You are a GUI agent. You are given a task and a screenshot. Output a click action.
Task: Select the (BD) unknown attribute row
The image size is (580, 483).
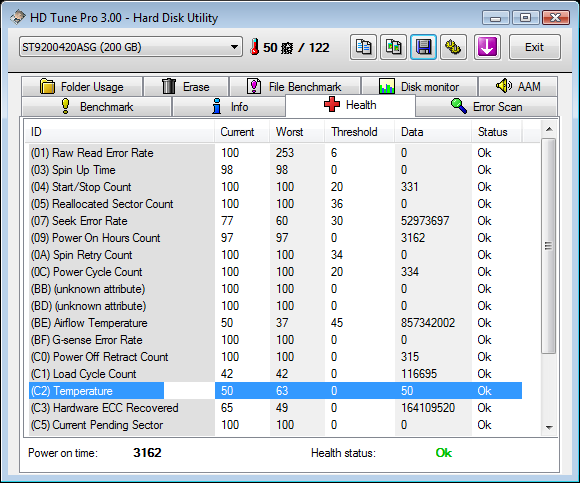[276, 306]
